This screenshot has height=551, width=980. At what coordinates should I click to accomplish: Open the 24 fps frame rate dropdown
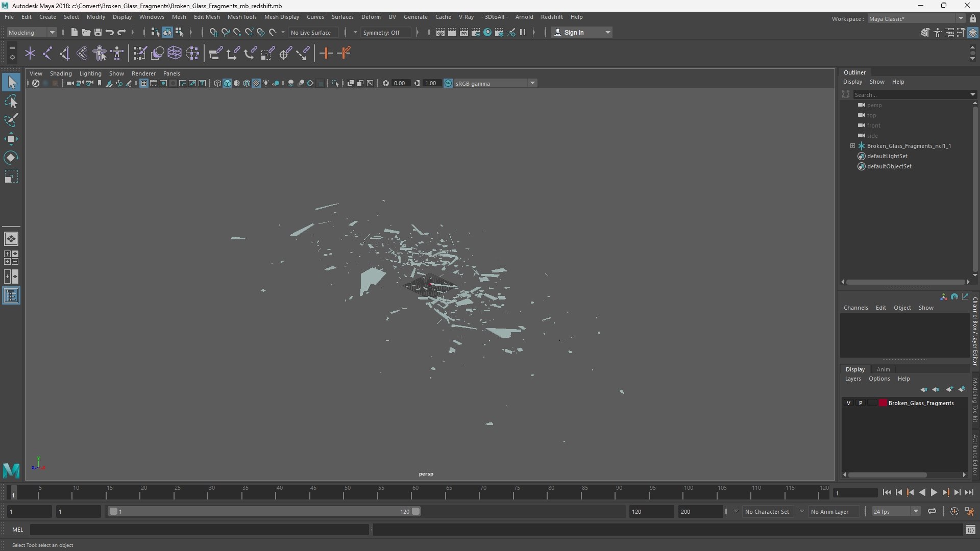pyautogui.click(x=896, y=511)
